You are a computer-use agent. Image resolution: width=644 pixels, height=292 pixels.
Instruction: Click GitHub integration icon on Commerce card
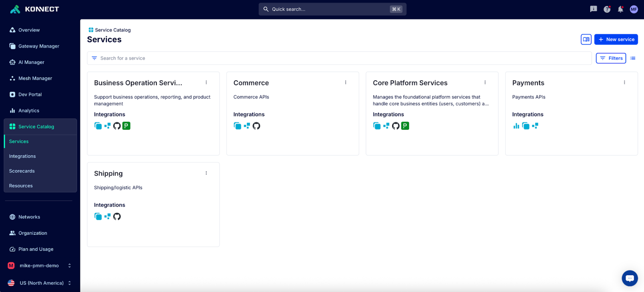(256, 126)
